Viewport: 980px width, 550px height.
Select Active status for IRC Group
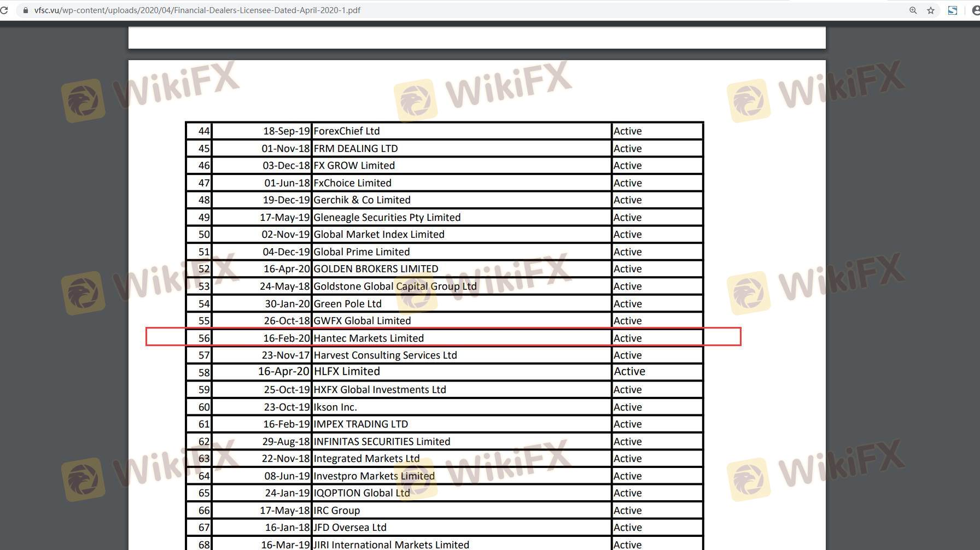click(627, 511)
